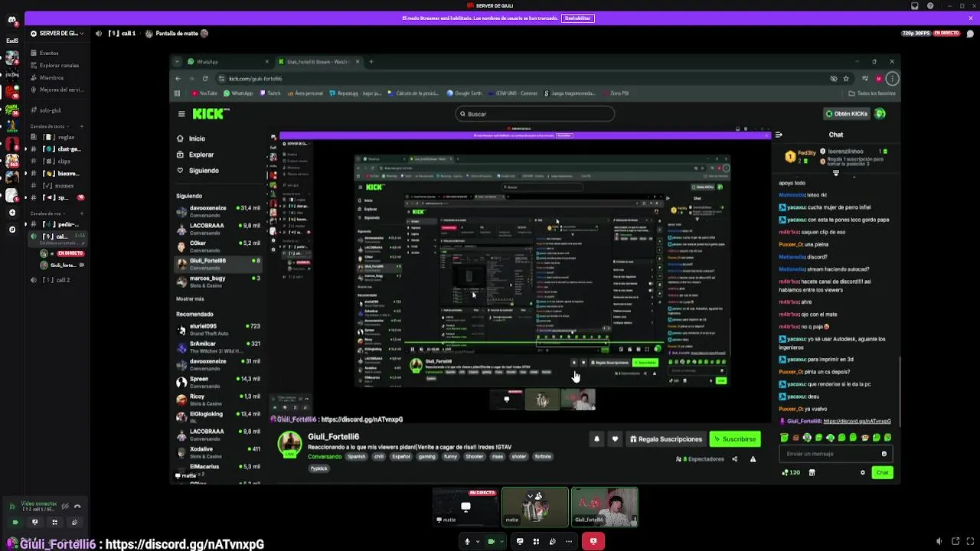Screen dimensions: 980x551
Task: Click browser reload icon
Action: pyautogui.click(x=205, y=79)
